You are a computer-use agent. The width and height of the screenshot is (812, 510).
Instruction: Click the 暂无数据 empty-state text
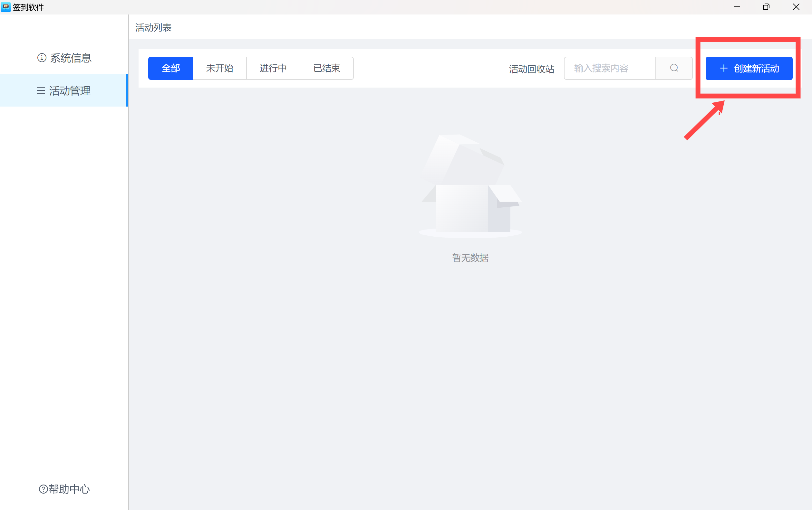[470, 258]
